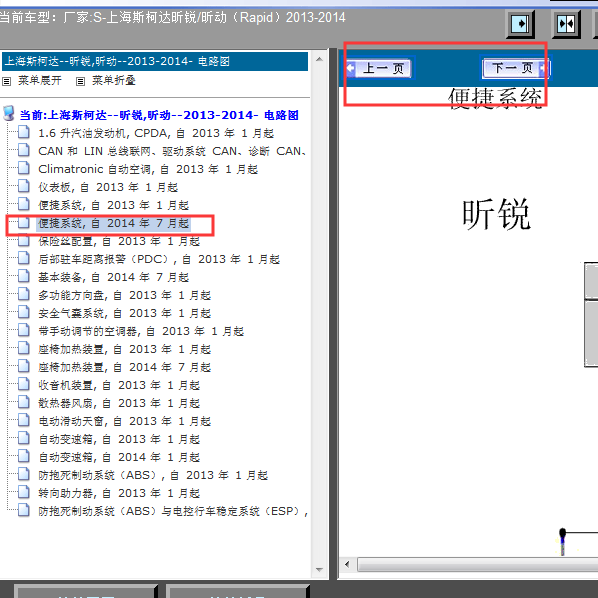This screenshot has width=598, height=598.
Task: Click the 便捷系统 title in the diagram
Action: [495, 99]
